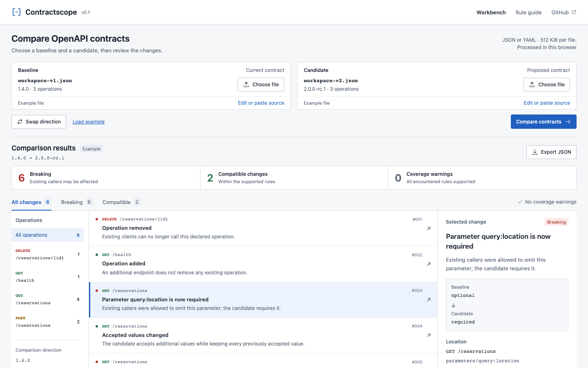Open details arrow for change #002
The height and width of the screenshot is (368, 588).
point(429,264)
